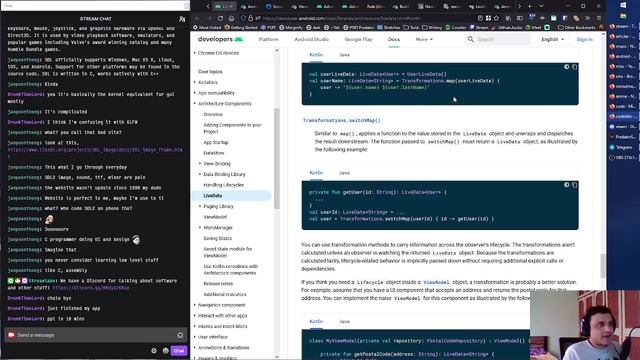
Task: Copy the getUser switchMap code sample
Action: (x=574, y=185)
